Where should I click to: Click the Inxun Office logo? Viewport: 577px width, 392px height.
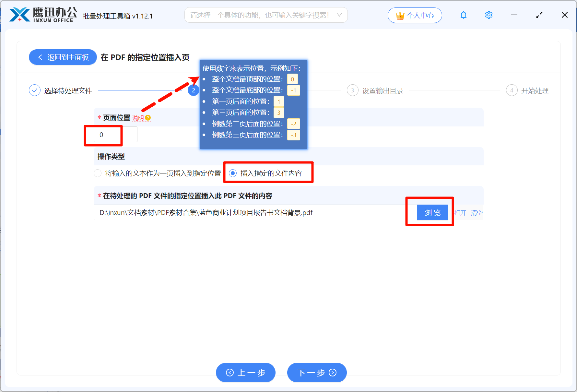(x=43, y=15)
